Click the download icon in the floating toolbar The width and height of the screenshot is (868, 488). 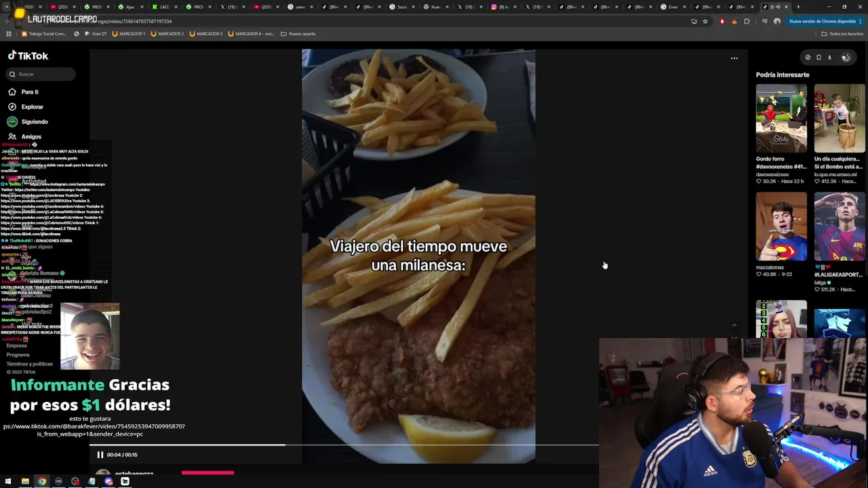(x=829, y=58)
